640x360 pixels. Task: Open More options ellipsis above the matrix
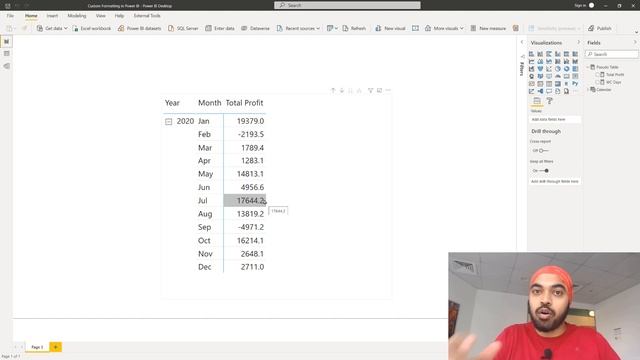(x=388, y=90)
